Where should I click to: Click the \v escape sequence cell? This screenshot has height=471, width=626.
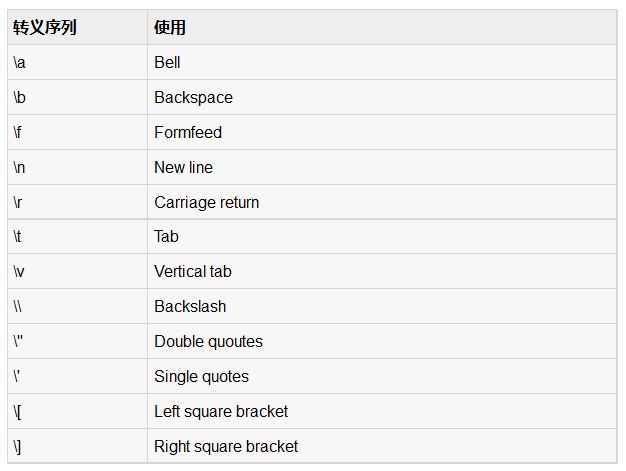click(19, 271)
